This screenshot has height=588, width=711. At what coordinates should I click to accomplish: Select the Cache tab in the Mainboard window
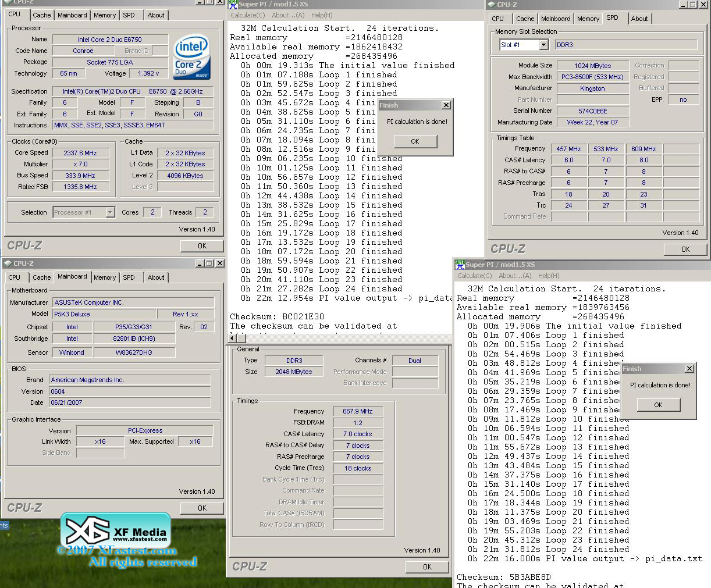coord(41,277)
